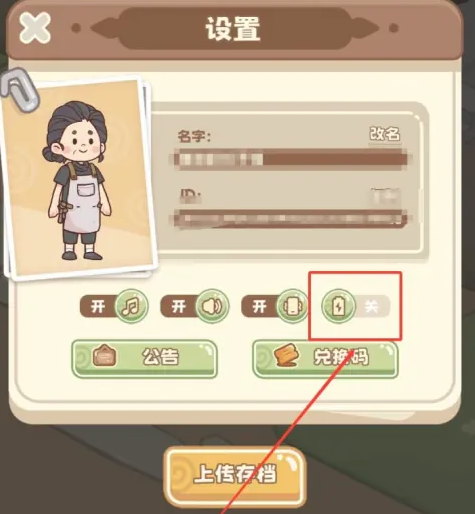Click the battery lightning icon

point(338,306)
